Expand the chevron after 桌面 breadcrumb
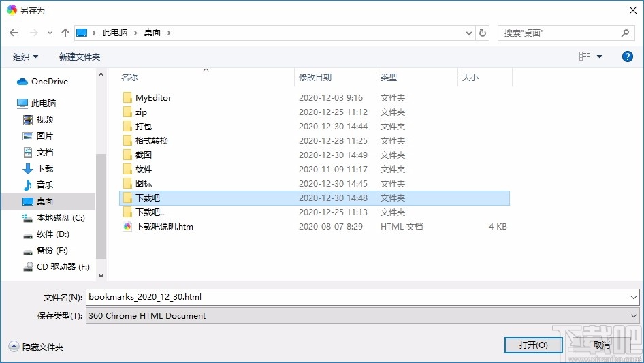 [169, 33]
